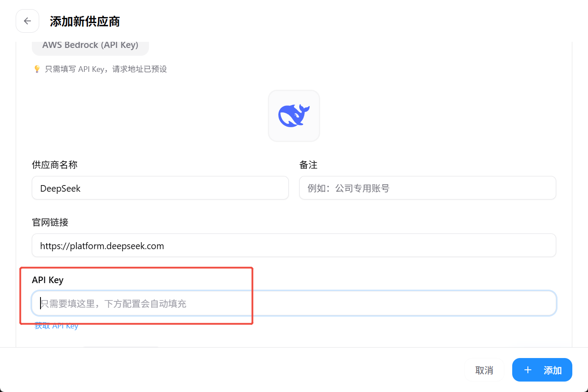Go back using the arrow button

point(27,21)
